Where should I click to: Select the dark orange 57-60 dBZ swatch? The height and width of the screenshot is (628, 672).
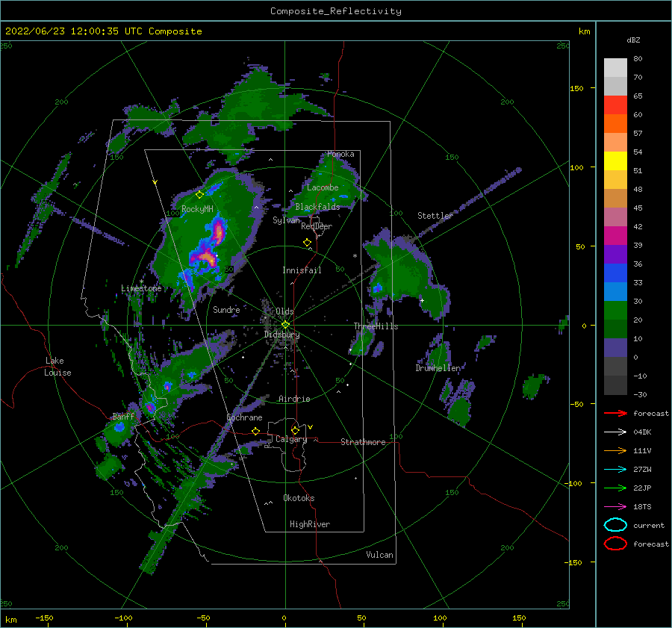615,123
